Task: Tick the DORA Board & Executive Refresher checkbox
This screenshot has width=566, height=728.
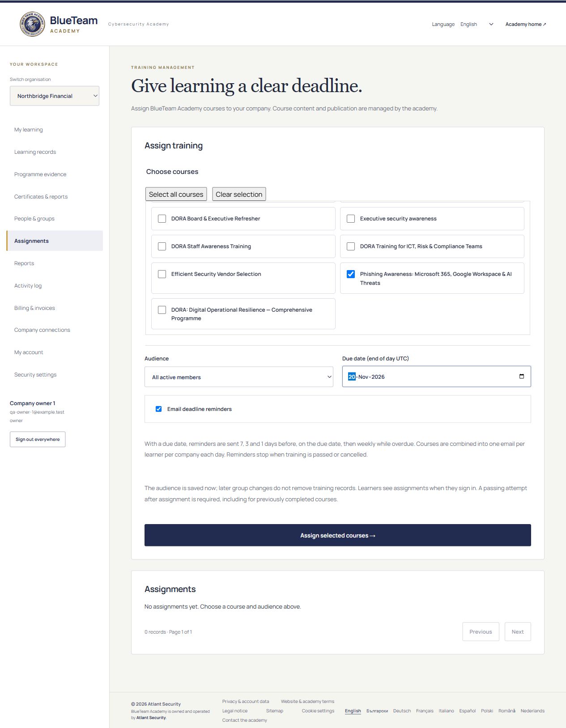Action: [162, 219]
